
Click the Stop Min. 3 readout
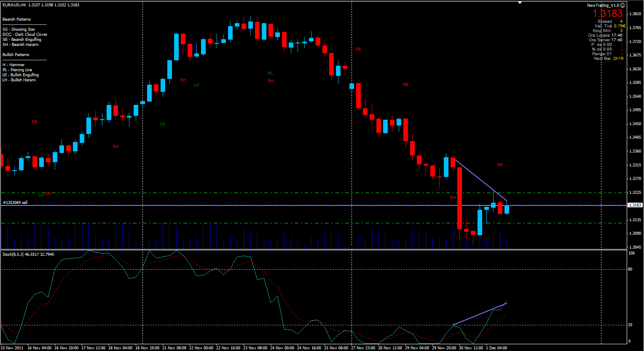608,31
